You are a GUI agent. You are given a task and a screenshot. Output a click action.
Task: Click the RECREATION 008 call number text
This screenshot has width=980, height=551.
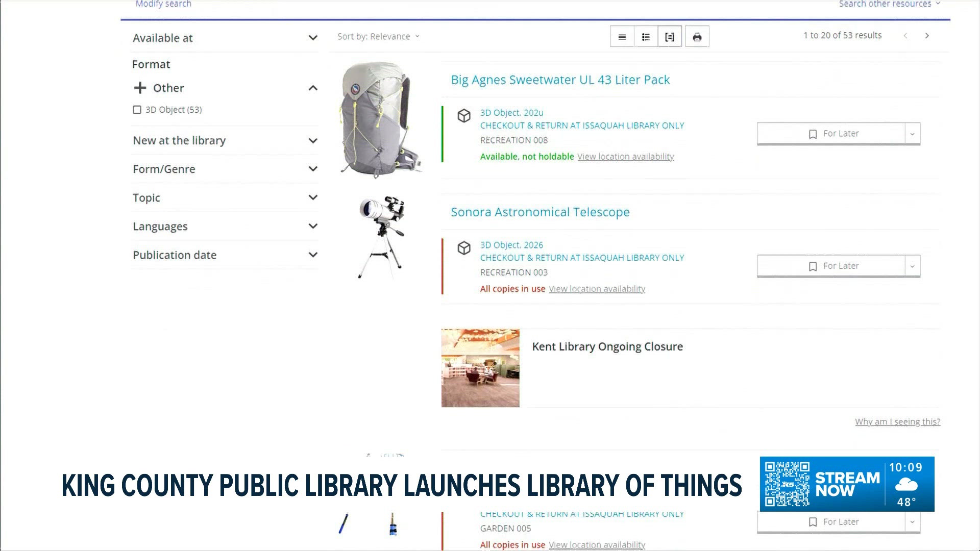click(513, 140)
